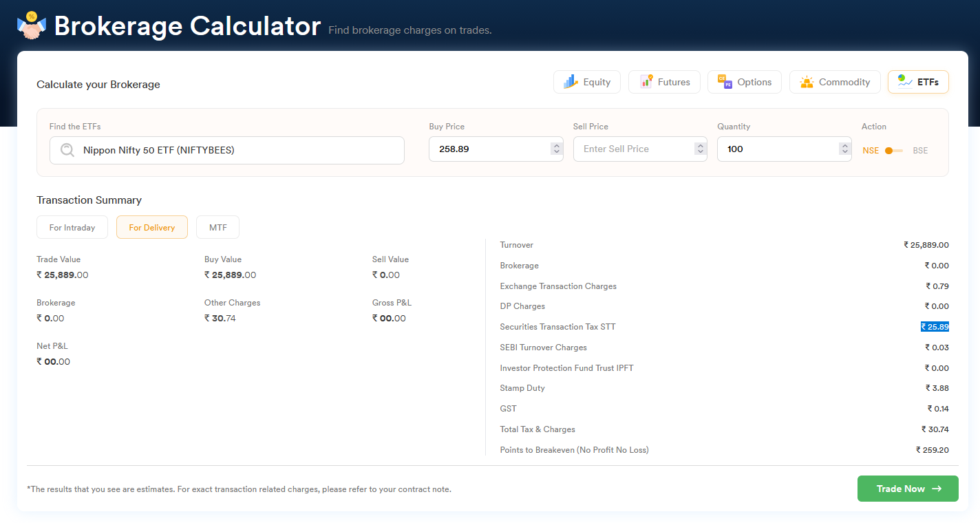Click the Commodity gold bars icon

pos(807,82)
